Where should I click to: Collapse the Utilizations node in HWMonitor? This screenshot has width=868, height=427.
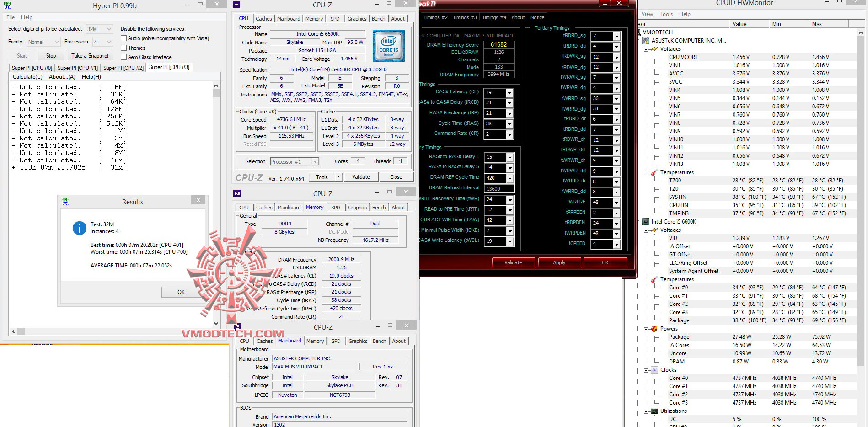click(x=646, y=411)
